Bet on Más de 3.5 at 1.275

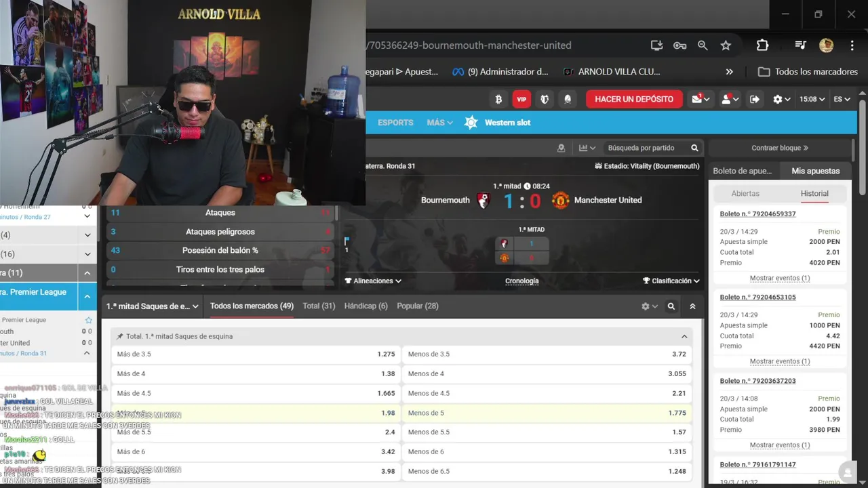coord(256,354)
